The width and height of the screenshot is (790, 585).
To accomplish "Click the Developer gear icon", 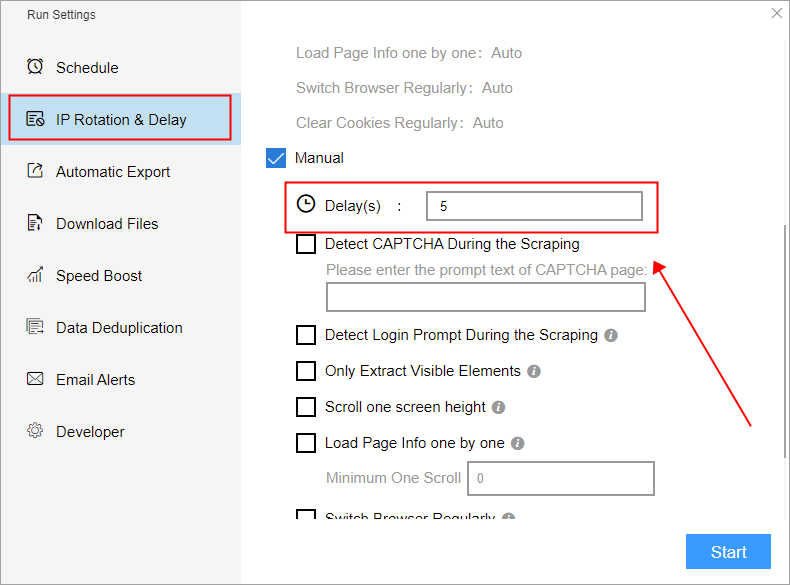I will click(35, 431).
